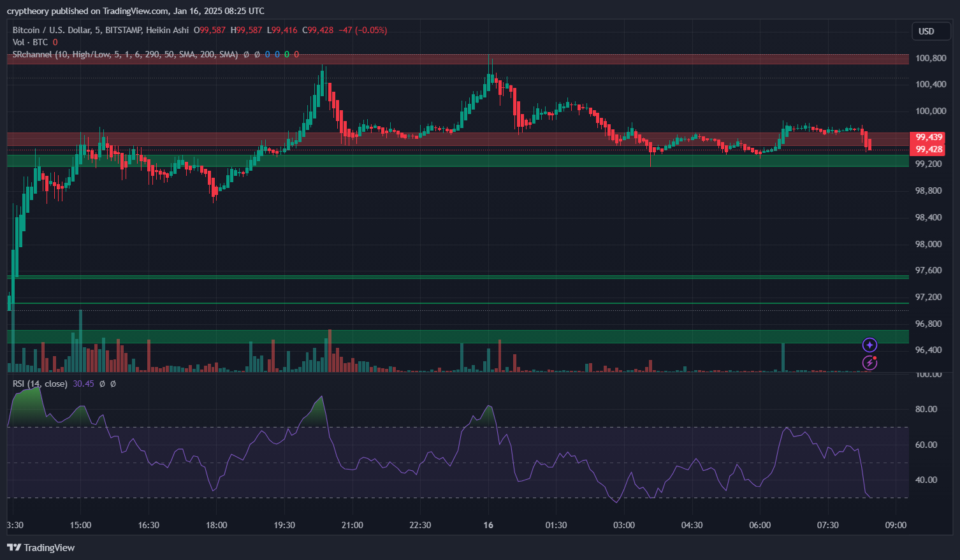The image size is (960, 560).
Task: Click the 06:00 time axis label
Action: click(x=760, y=525)
